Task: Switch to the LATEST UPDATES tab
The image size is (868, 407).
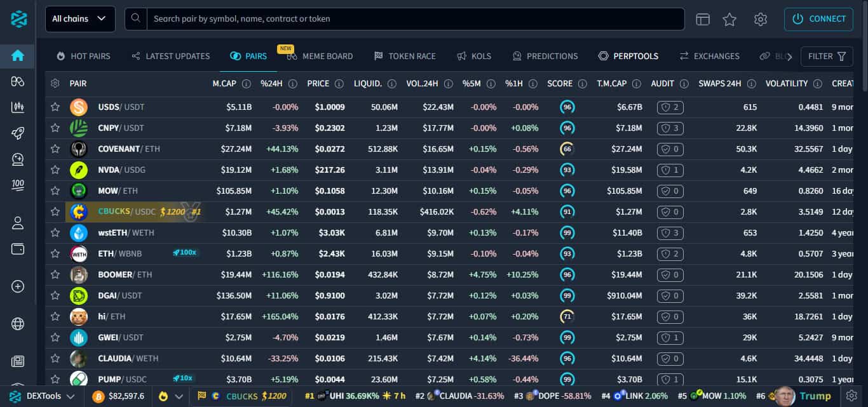Action: (x=171, y=57)
